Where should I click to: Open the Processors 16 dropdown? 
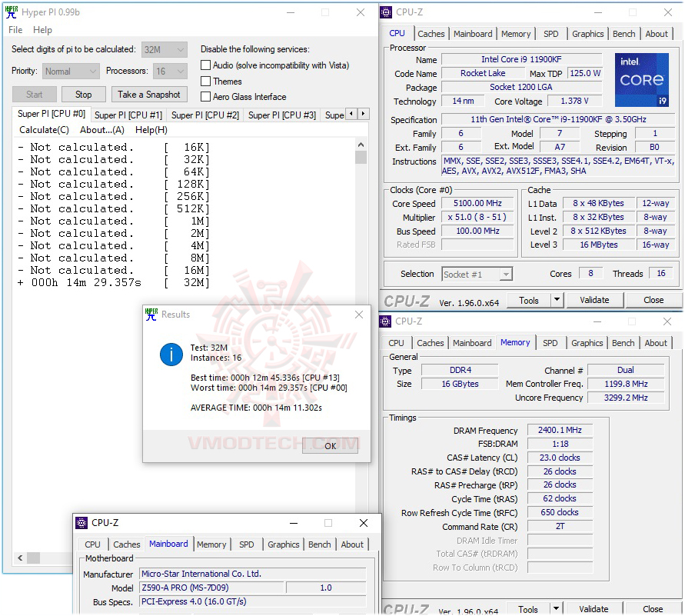pyautogui.click(x=171, y=72)
